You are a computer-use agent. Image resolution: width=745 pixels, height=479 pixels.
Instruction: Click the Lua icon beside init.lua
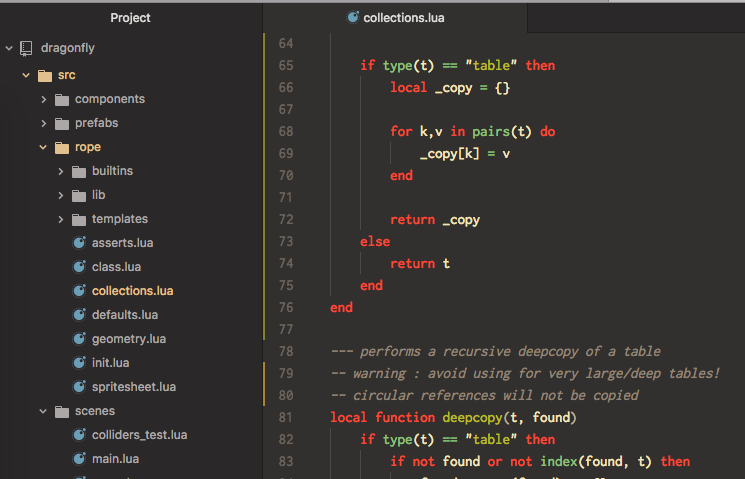[x=79, y=363]
